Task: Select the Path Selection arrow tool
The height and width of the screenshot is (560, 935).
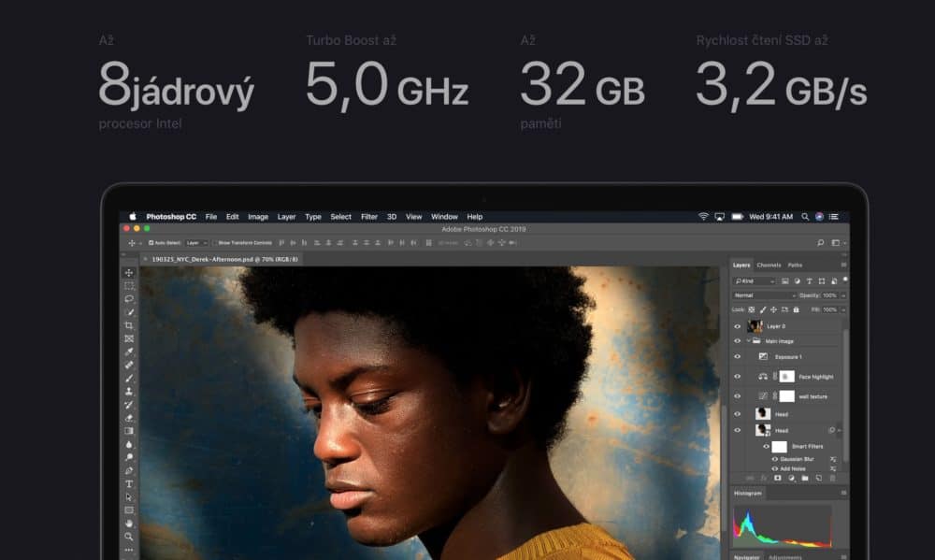Action: pyautogui.click(x=129, y=496)
